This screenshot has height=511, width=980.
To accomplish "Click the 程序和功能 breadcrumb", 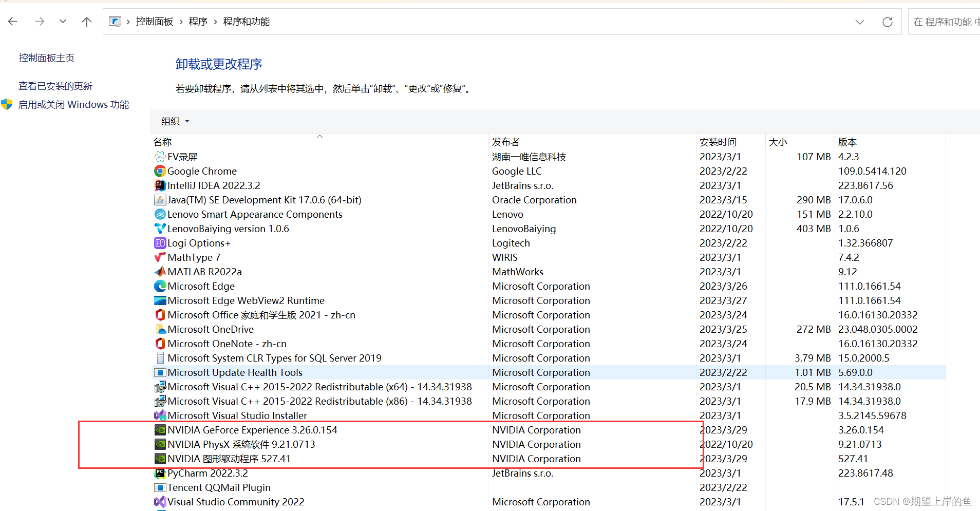I will [247, 22].
